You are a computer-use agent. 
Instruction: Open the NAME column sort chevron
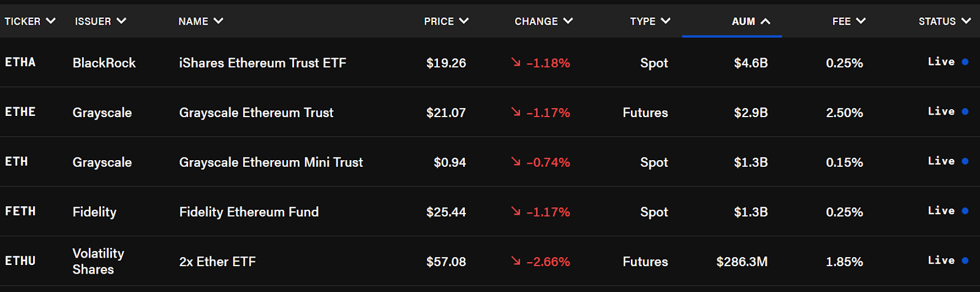(x=219, y=21)
